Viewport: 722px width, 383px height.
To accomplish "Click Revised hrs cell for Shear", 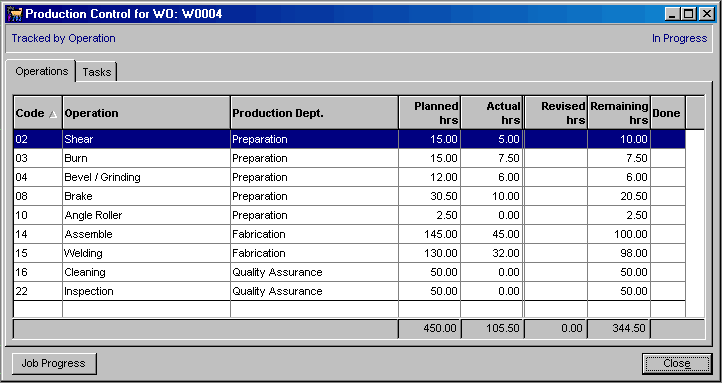I will pyautogui.click(x=556, y=139).
